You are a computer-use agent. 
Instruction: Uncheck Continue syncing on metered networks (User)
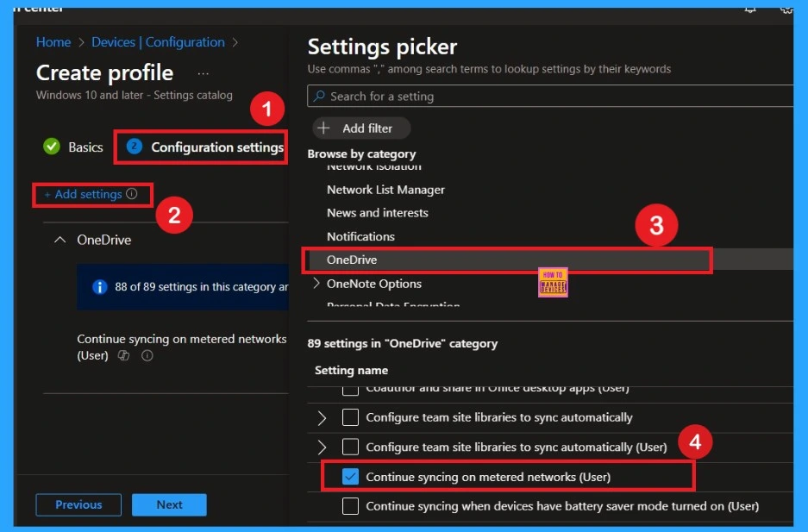point(350,477)
